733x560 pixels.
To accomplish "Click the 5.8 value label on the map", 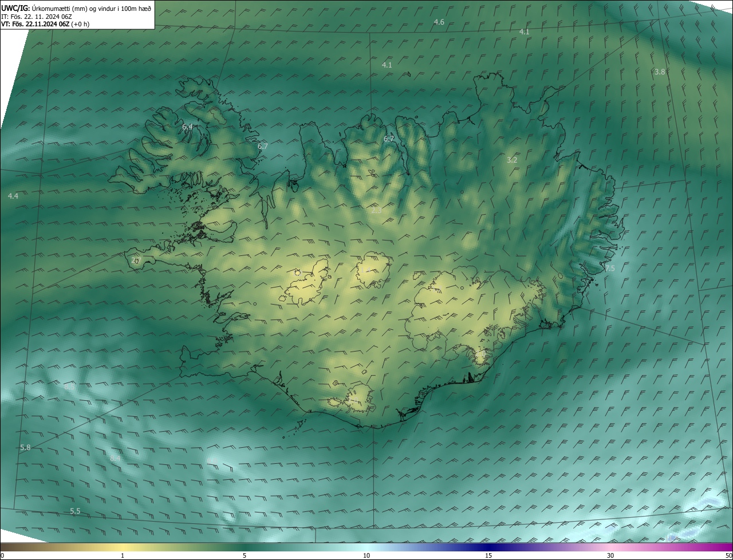I will (x=25, y=448).
